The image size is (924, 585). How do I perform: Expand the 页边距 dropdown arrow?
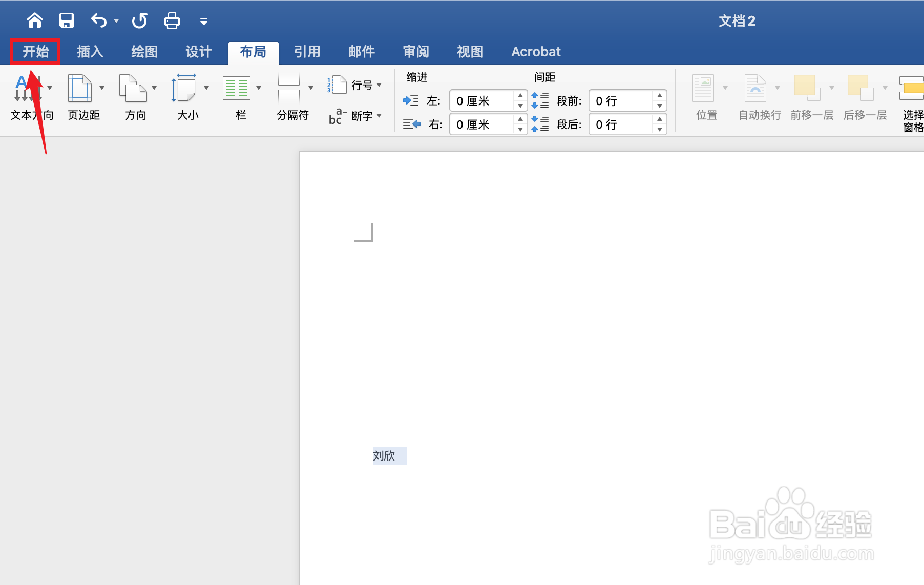pyautogui.click(x=102, y=88)
